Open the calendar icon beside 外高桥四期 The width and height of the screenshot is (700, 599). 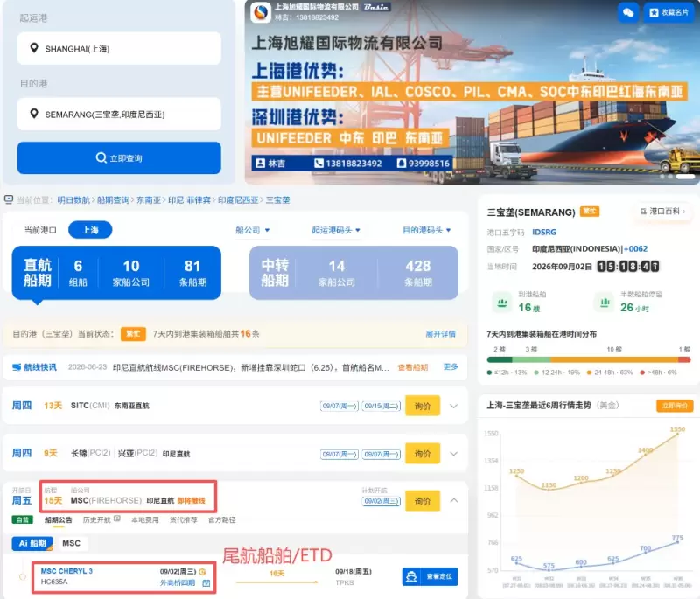coord(206,583)
